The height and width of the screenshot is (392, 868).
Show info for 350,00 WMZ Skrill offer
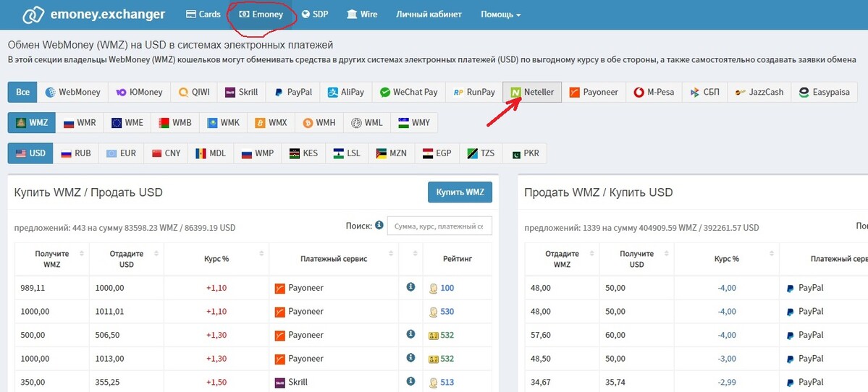[x=410, y=381]
